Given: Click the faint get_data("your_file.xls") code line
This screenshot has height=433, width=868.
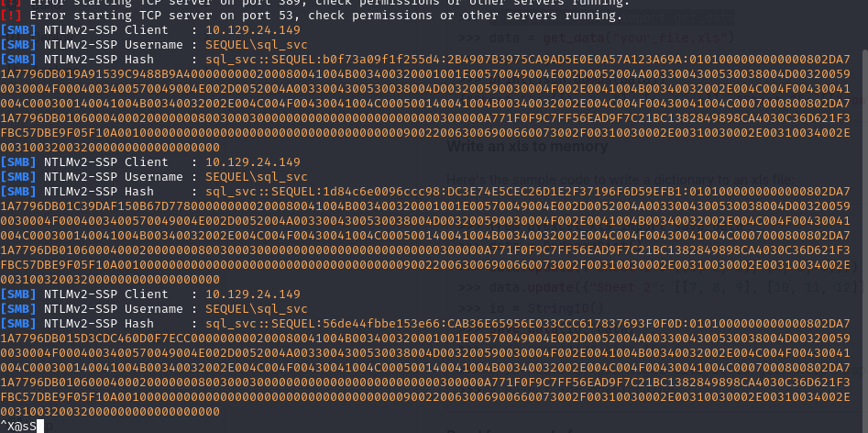Looking at the screenshot, I should [596, 39].
